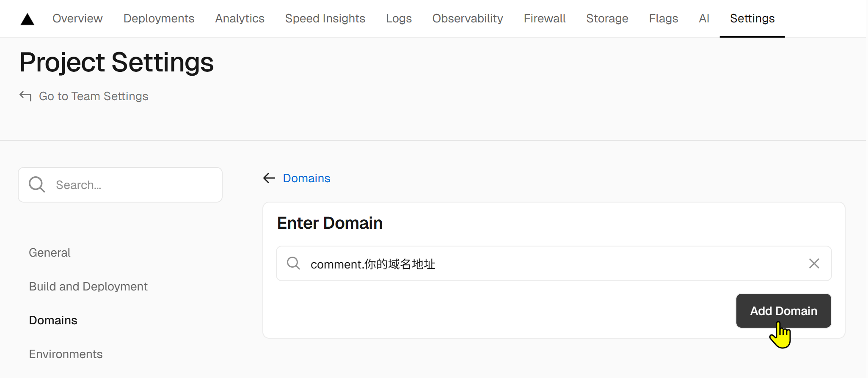Click the Vercel triangle logo

click(x=28, y=19)
